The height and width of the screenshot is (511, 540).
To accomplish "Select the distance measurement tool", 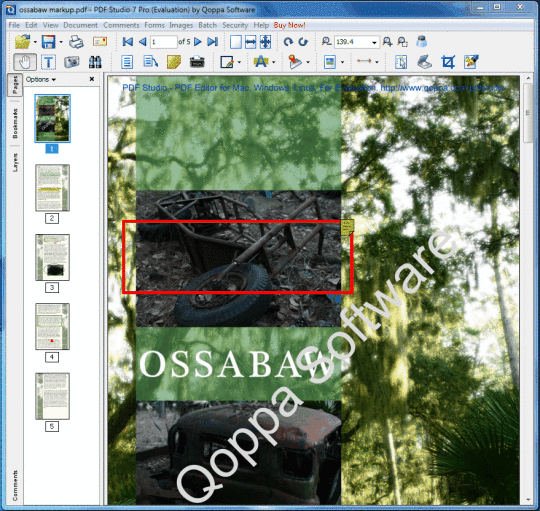I will (364, 61).
